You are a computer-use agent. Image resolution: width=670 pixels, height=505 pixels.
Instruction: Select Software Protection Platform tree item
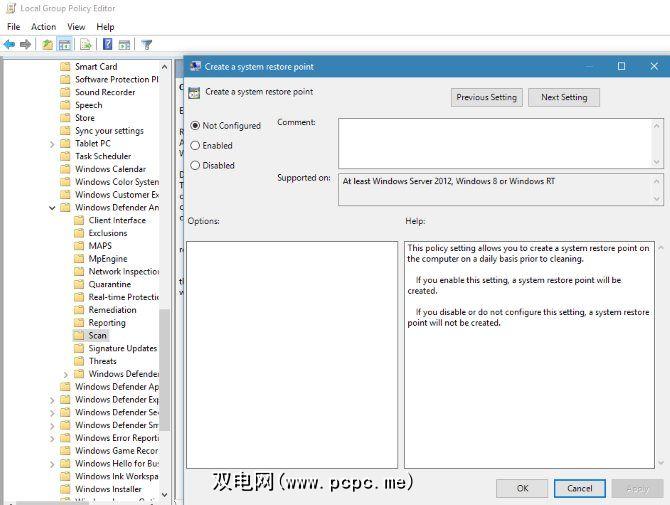[x=117, y=79]
